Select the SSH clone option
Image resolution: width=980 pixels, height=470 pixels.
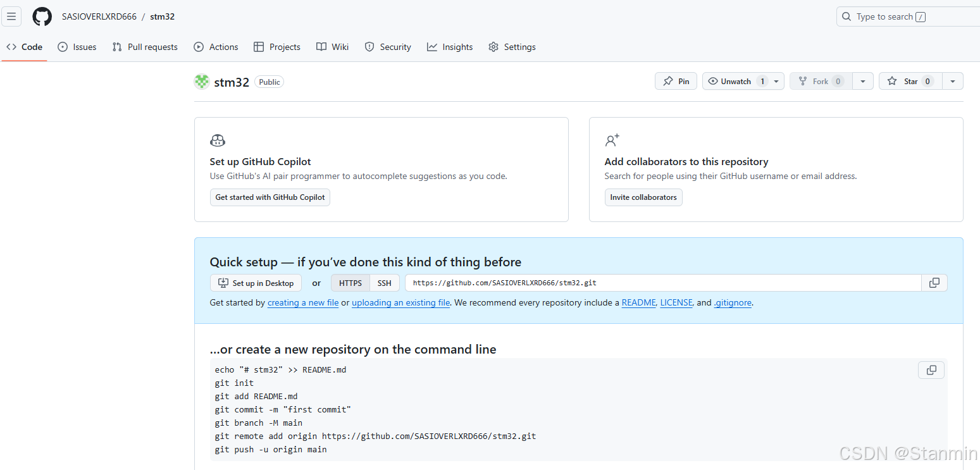[385, 283]
